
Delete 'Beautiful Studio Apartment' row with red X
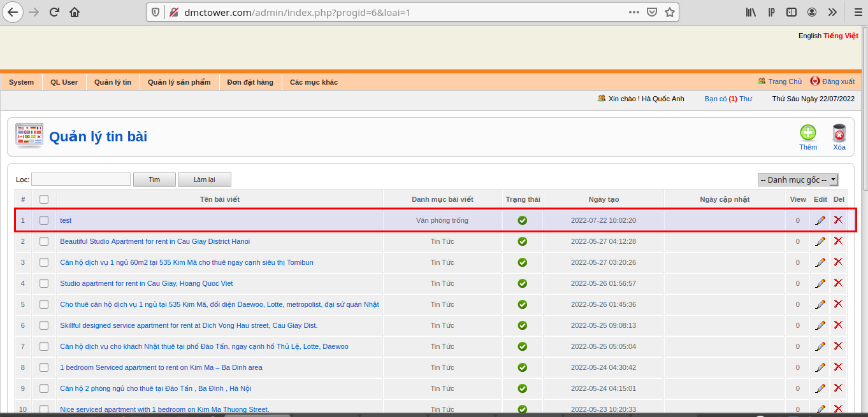coord(838,241)
